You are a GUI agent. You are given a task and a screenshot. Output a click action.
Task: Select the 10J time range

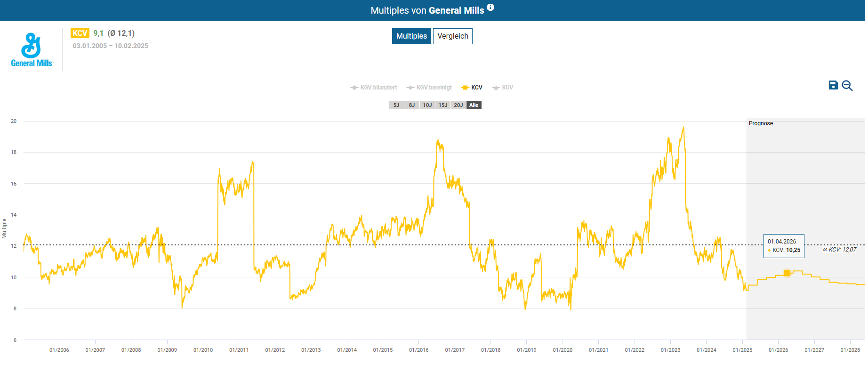point(427,105)
